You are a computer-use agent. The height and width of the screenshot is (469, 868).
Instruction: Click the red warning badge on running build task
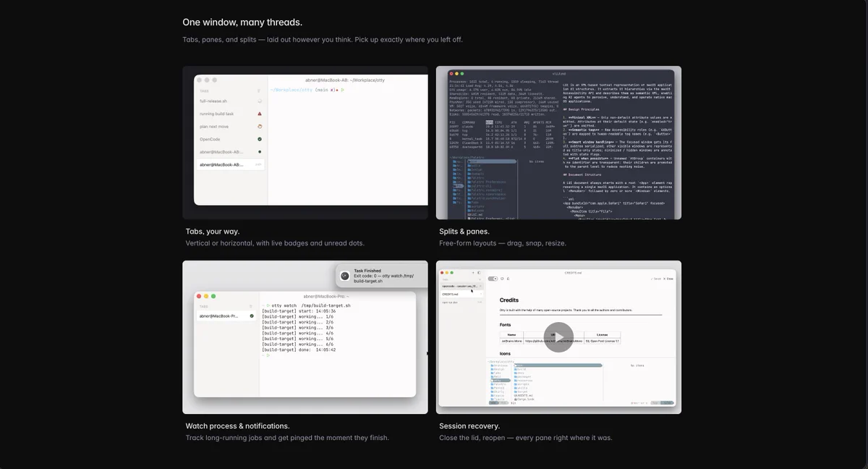[260, 114]
